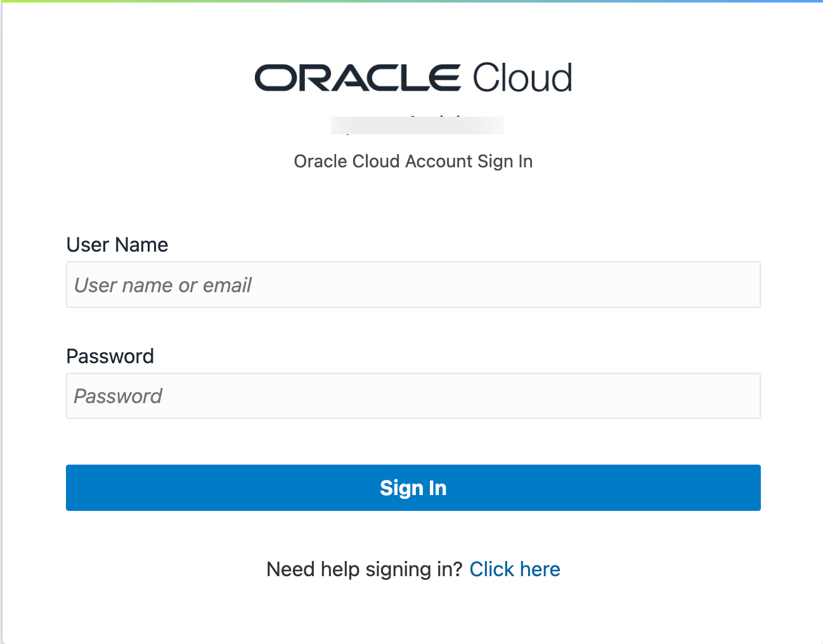Click the ORACLE wordmark logo

pyautogui.click(x=357, y=78)
